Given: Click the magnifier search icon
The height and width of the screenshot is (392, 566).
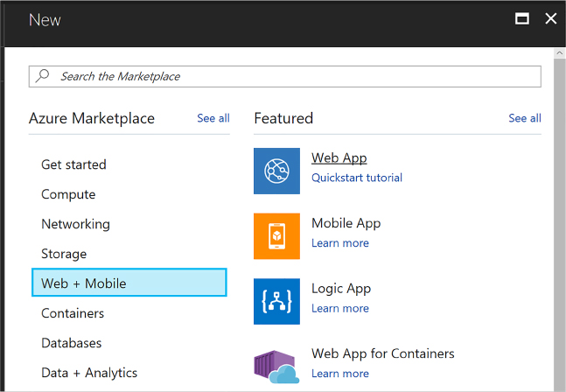Looking at the screenshot, I should point(43,76).
